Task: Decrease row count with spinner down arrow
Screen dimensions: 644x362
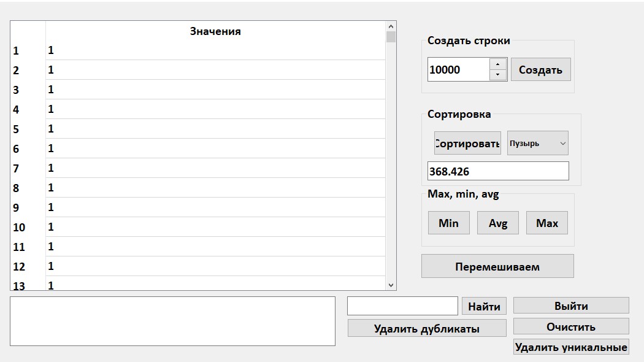Action: pyautogui.click(x=497, y=75)
